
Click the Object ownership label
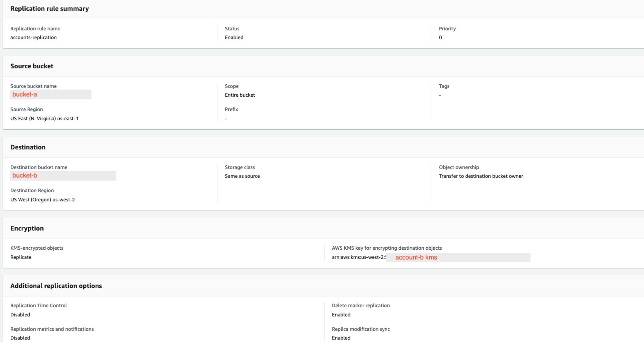pyautogui.click(x=459, y=167)
